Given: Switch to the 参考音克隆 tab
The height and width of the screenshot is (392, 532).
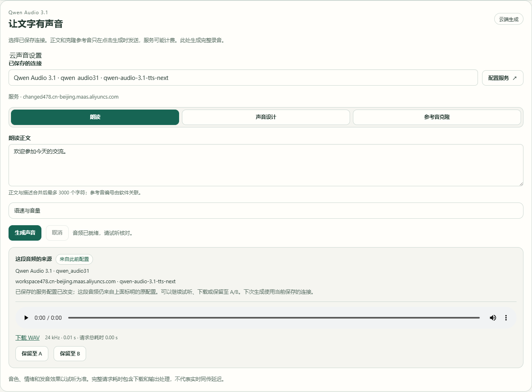Looking at the screenshot, I should (437, 117).
